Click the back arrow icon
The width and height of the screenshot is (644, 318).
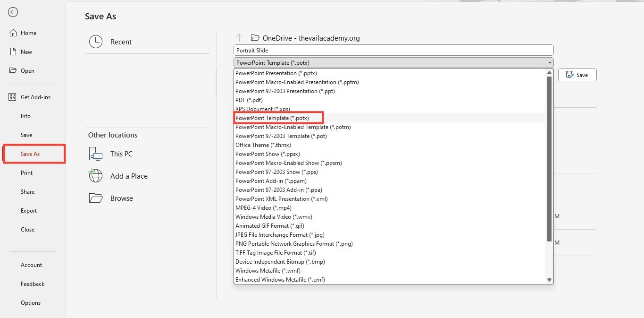[13, 13]
